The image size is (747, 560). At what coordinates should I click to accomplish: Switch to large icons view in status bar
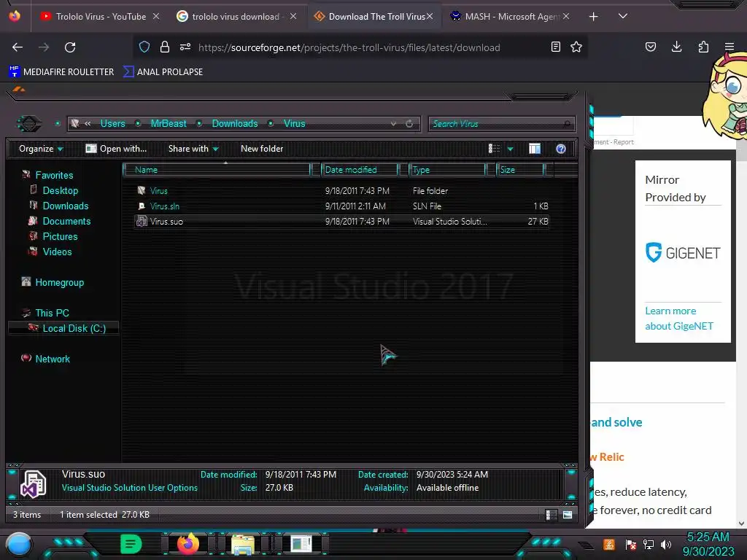(x=568, y=515)
